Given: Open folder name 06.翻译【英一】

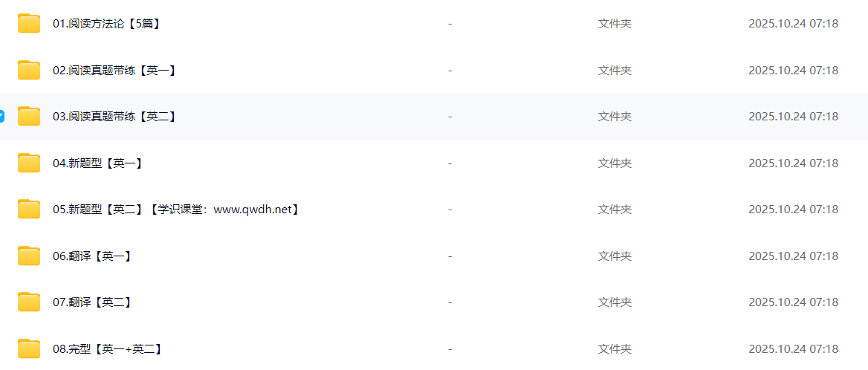Looking at the screenshot, I should coord(92,256).
